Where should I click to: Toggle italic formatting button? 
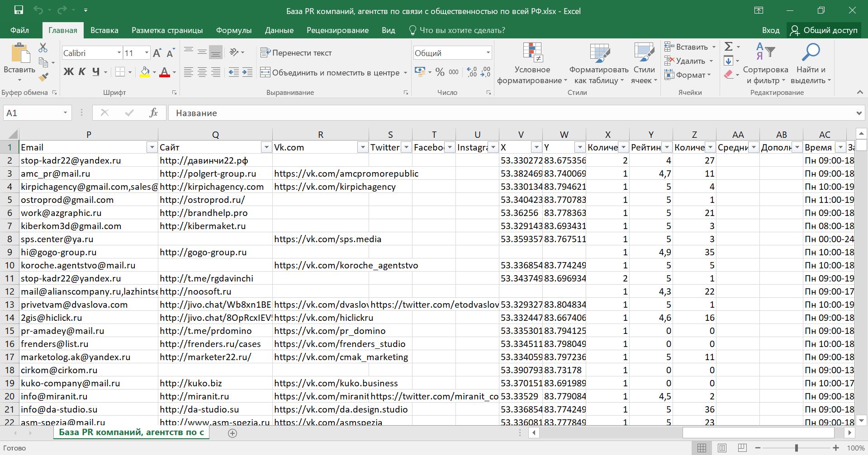82,72
